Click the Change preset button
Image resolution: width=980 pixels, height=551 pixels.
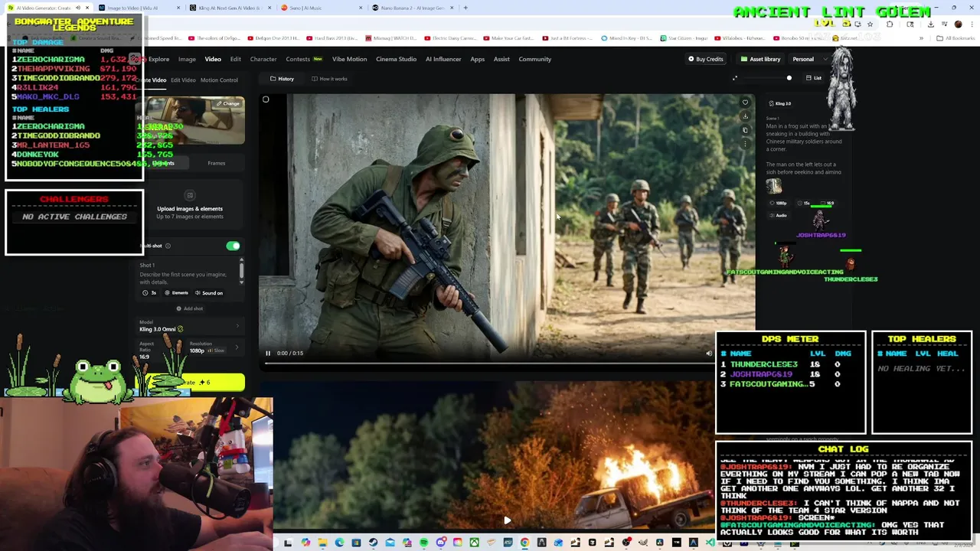click(227, 103)
